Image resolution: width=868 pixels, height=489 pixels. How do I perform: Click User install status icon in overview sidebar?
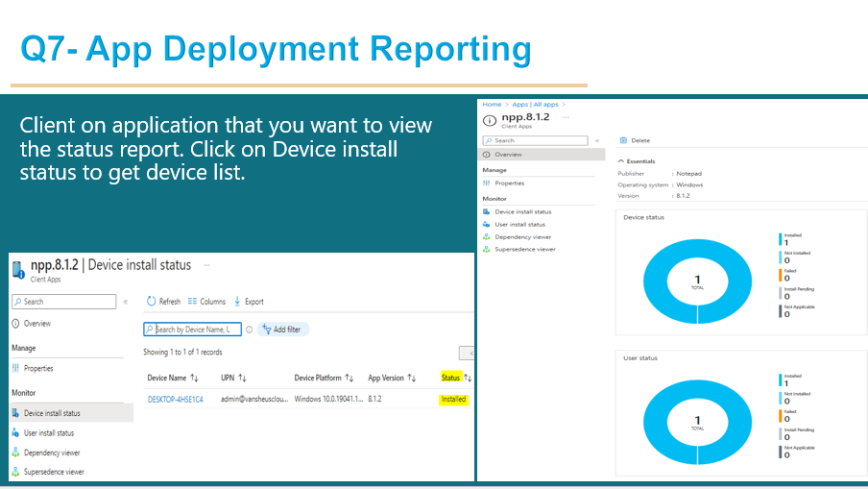(x=486, y=224)
